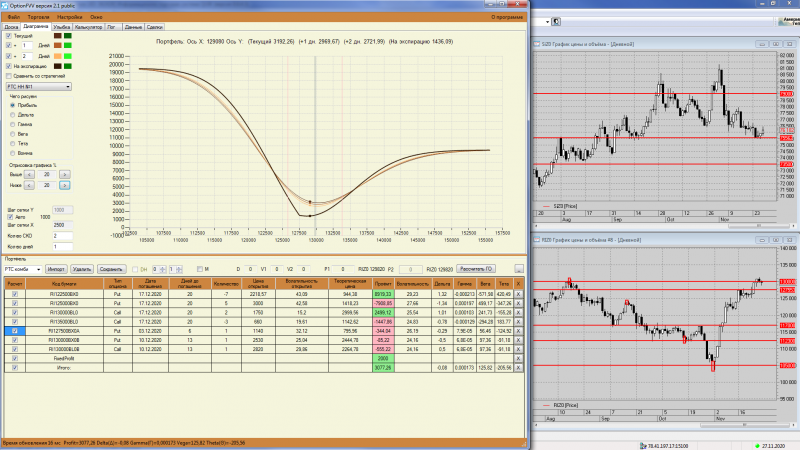
Task: Enable 'Сравнить со стратегией' checkbox
Action: tap(9, 76)
